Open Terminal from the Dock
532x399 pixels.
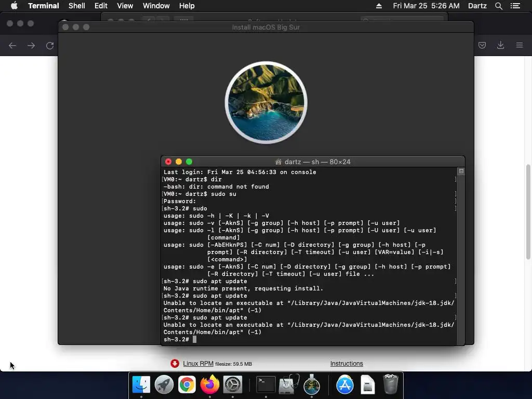pyautogui.click(x=265, y=385)
